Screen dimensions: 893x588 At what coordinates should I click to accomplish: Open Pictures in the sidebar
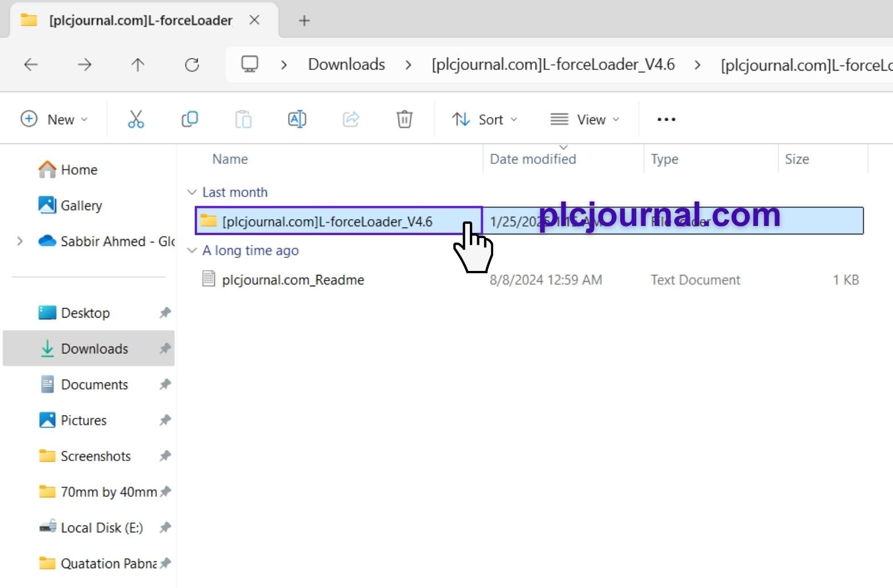click(x=72, y=421)
